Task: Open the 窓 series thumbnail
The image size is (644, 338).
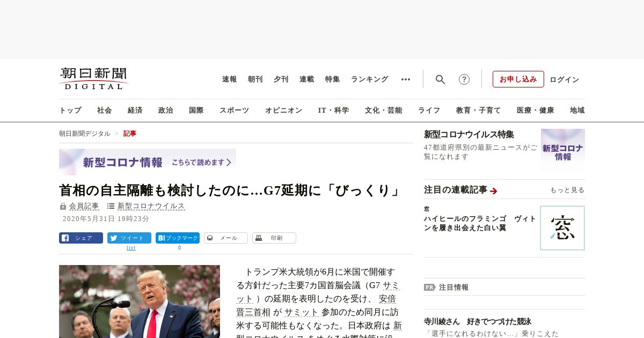Action: coord(562,228)
